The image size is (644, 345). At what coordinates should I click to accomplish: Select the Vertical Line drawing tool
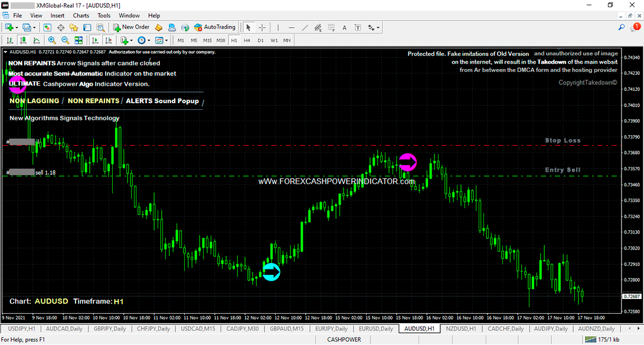(278, 28)
